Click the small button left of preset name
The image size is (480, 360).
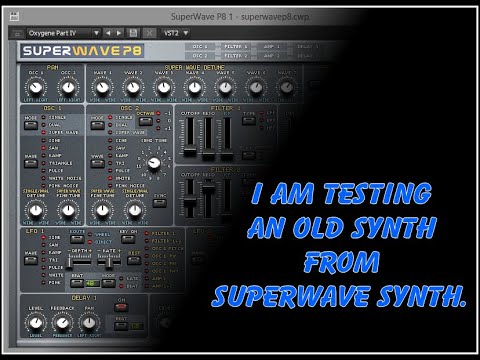(x=17, y=34)
